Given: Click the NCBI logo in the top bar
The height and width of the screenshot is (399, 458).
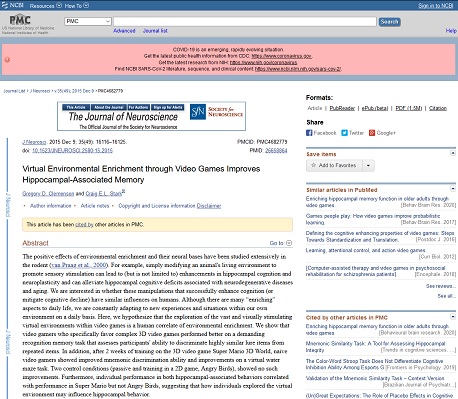Looking at the screenshot, I should (12, 5).
